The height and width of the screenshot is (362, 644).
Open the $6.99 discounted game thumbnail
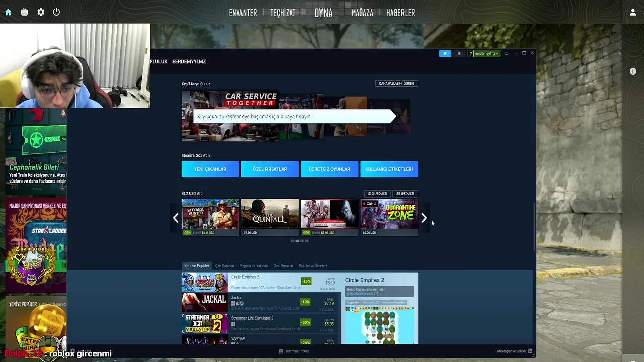[330, 217]
